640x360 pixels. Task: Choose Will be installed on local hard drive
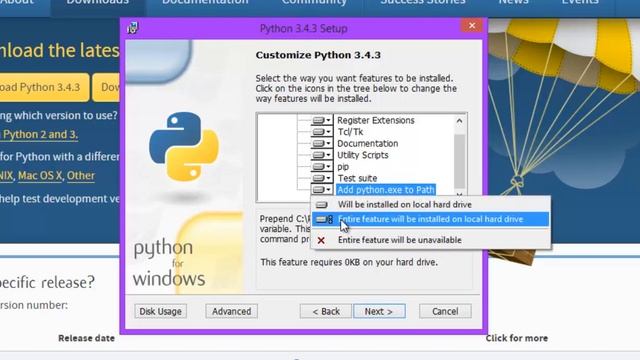click(431, 204)
